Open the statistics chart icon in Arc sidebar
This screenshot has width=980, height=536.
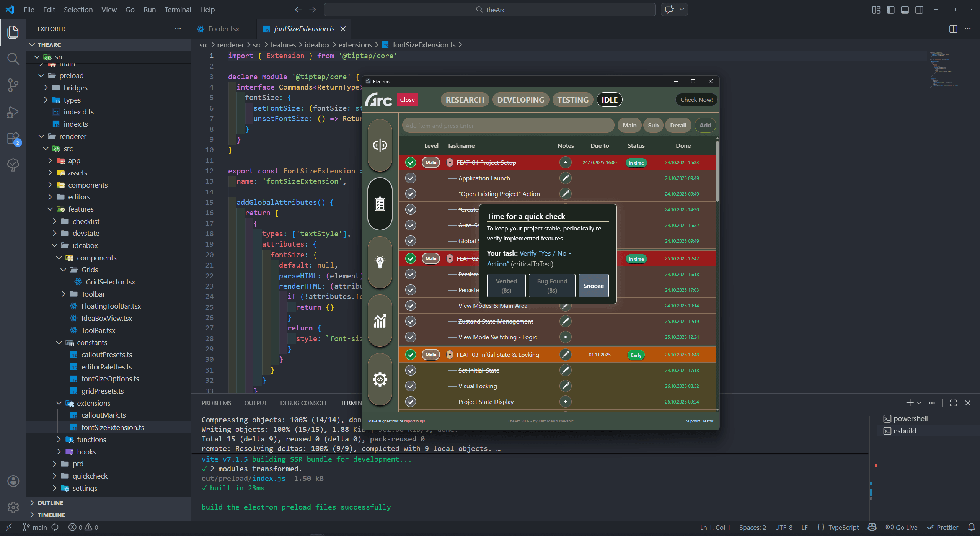pyautogui.click(x=380, y=321)
